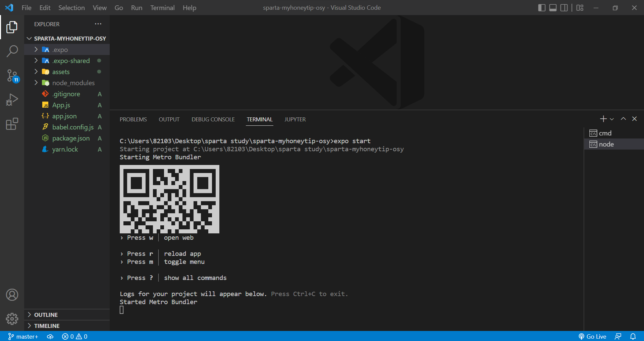
Task: Open the Accounts menu in activity bar
Action: pyautogui.click(x=12, y=295)
